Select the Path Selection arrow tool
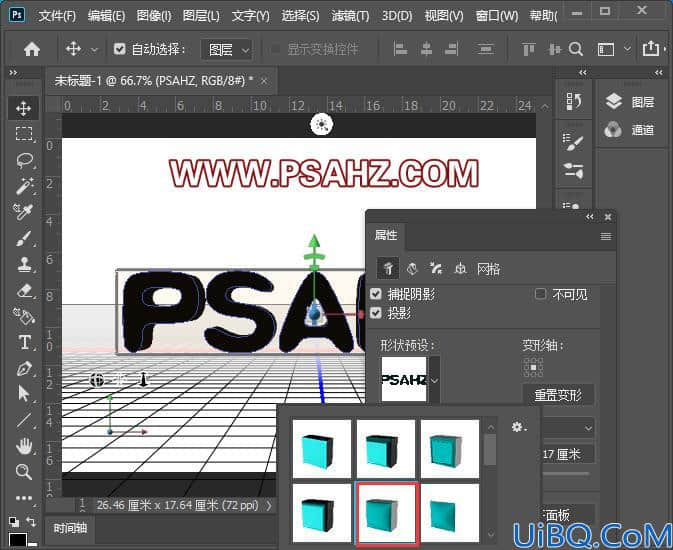 tap(24, 394)
